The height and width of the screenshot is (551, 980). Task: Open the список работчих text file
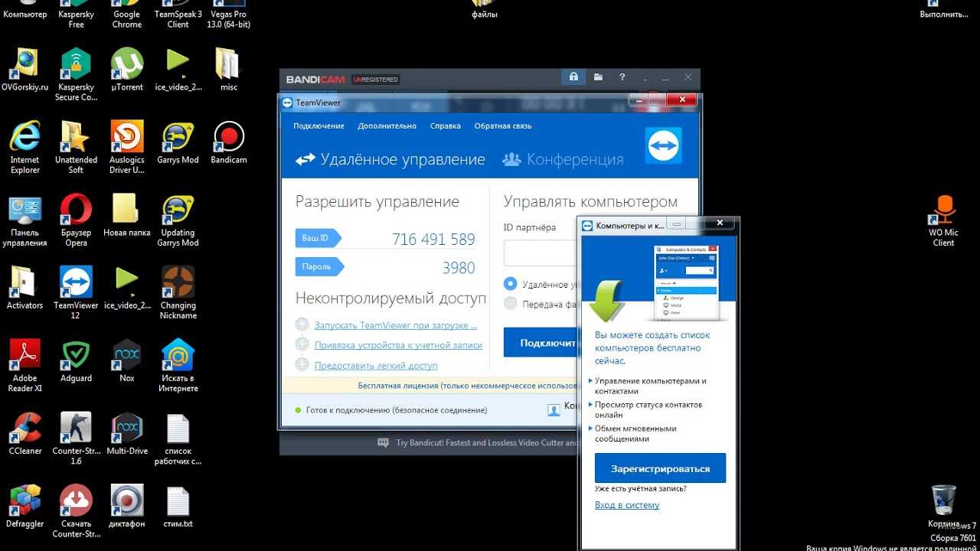click(178, 439)
